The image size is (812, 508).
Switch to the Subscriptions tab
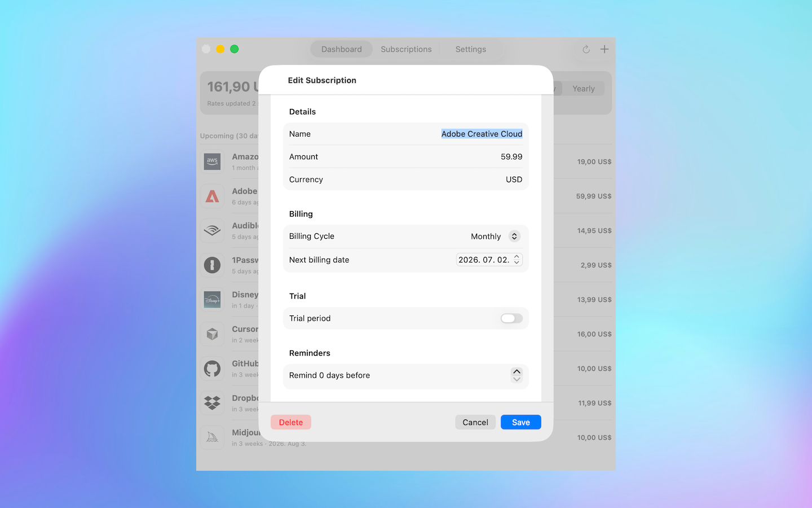coord(406,49)
